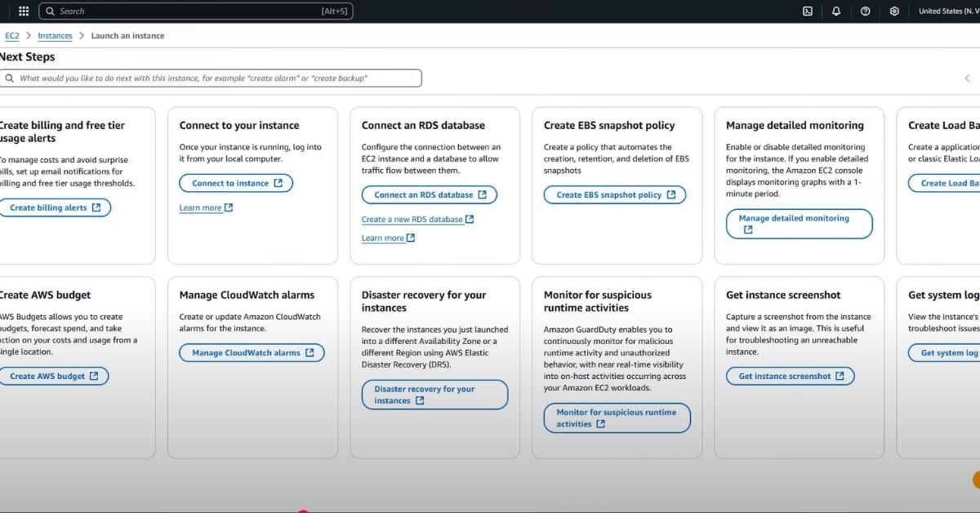This screenshot has width=980, height=513.
Task: Click the Create Load Balancer button
Action: [944, 183]
